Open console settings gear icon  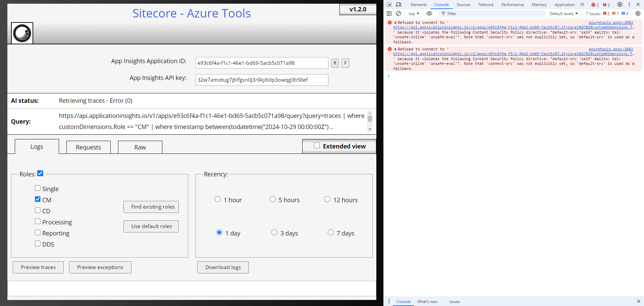click(x=638, y=13)
